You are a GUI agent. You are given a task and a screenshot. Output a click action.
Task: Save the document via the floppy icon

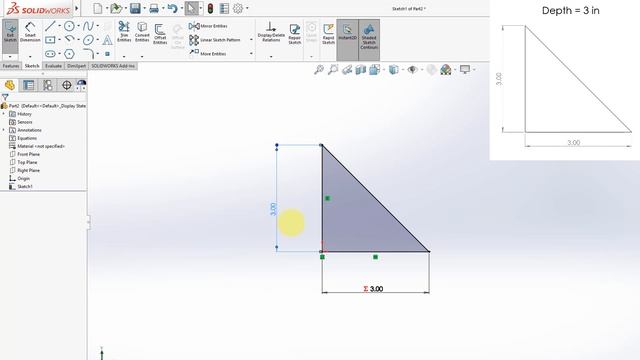[135, 8]
